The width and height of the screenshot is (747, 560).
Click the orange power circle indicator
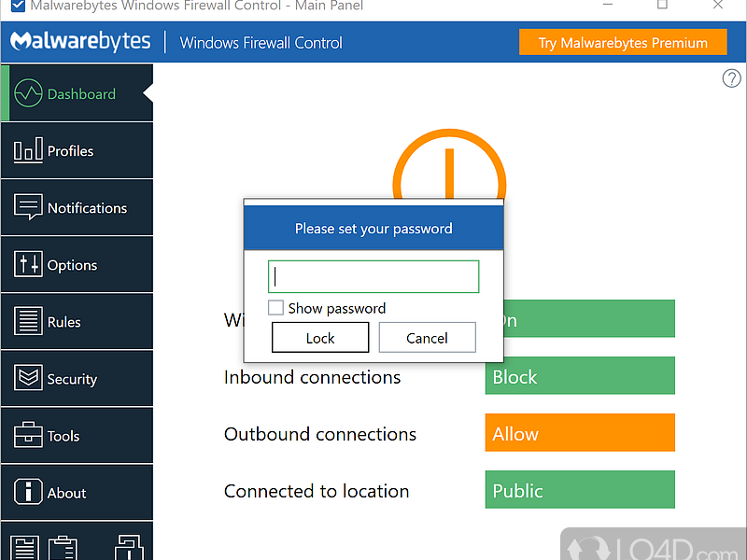tap(449, 164)
